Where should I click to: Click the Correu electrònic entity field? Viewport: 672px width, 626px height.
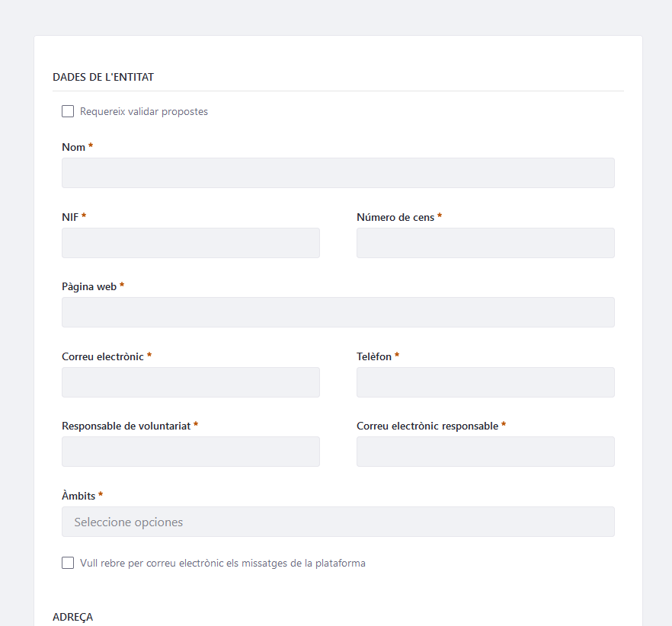tap(190, 382)
